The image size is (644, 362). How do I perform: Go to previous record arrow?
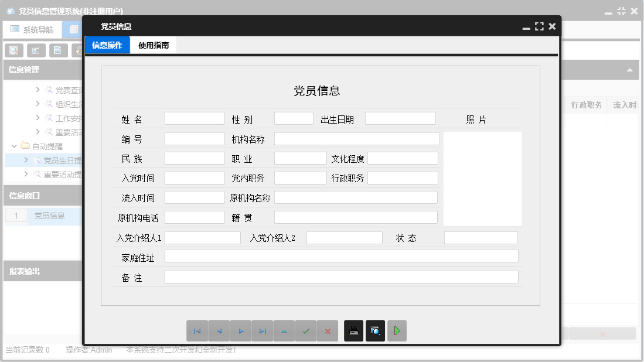(219, 331)
